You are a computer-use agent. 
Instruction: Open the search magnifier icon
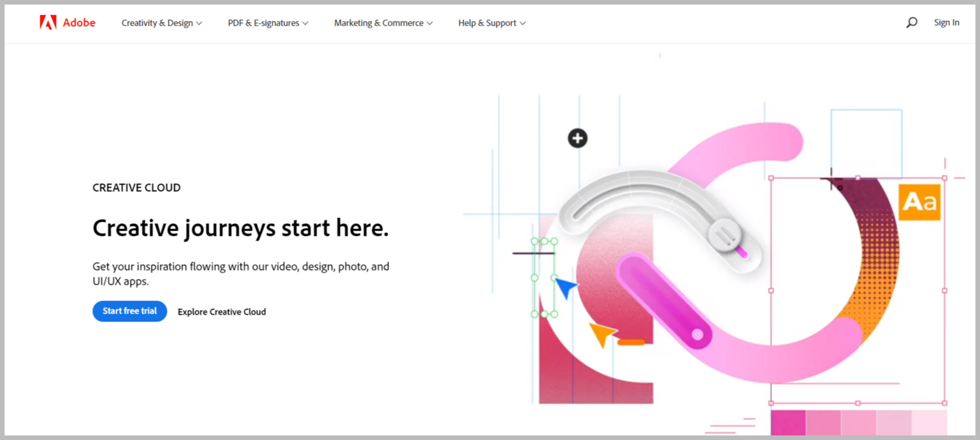point(911,23)
